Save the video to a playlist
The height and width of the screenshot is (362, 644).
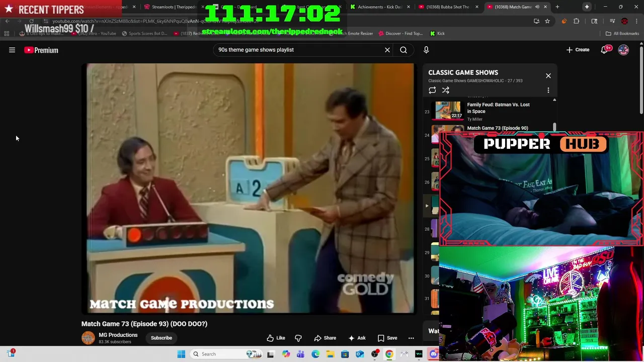pyautogui.click(x=387, y=338)
